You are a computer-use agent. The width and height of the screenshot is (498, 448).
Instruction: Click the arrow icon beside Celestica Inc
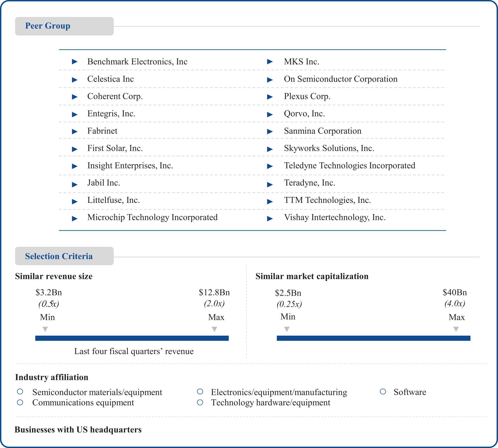pyautogui.click(x=75, y=80)
